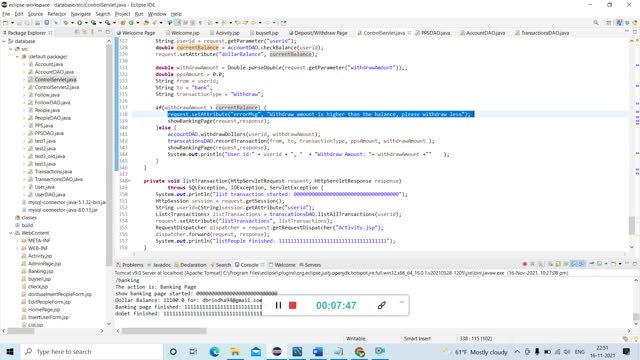Click the editor vertical scrollbar thumb
This screenshot has height=360, width=640.
tap(632, 225)
